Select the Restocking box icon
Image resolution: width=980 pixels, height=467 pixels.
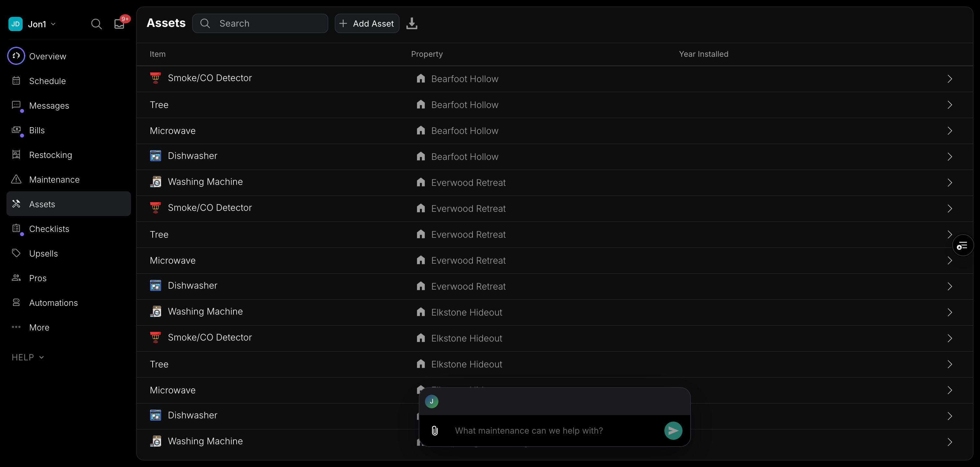(x=16, y=154)
